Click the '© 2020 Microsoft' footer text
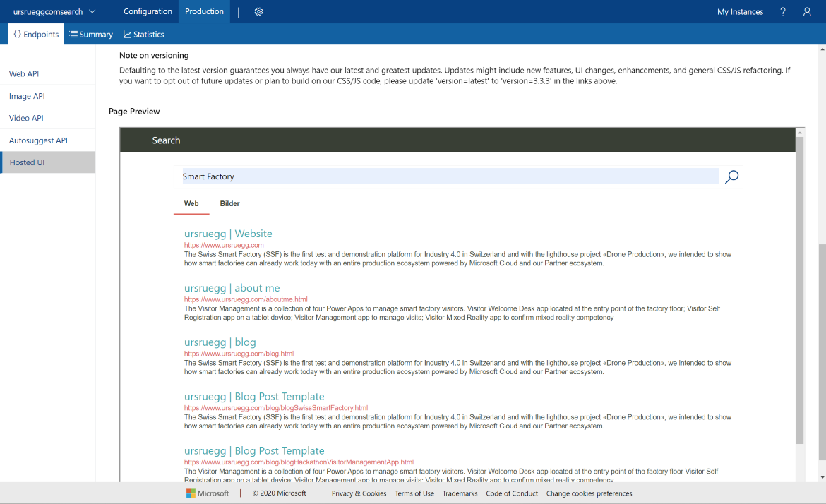Screen dimensions: 826x504 coord(279,493)
